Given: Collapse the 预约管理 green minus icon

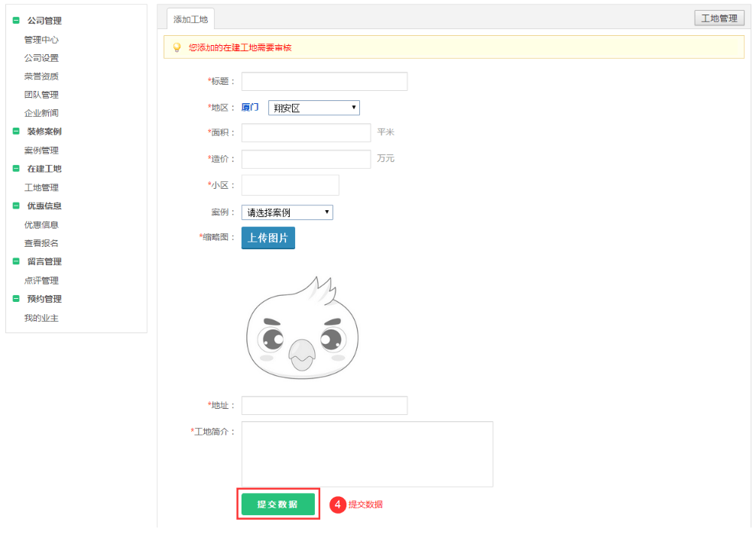Looking at the screenshot, I should (16, 299).
